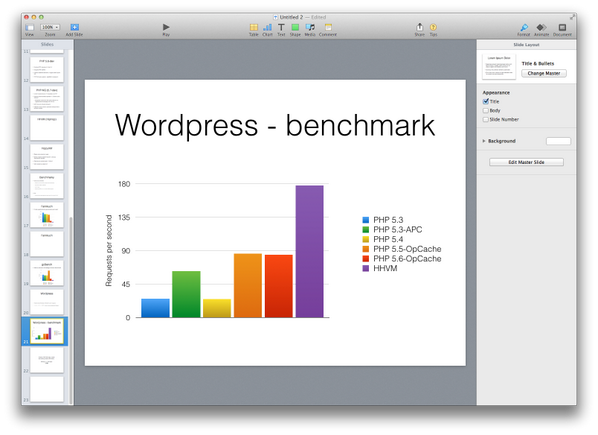
Task: Click the PHP 5.4 legend entry
Action: pos(383,239)
